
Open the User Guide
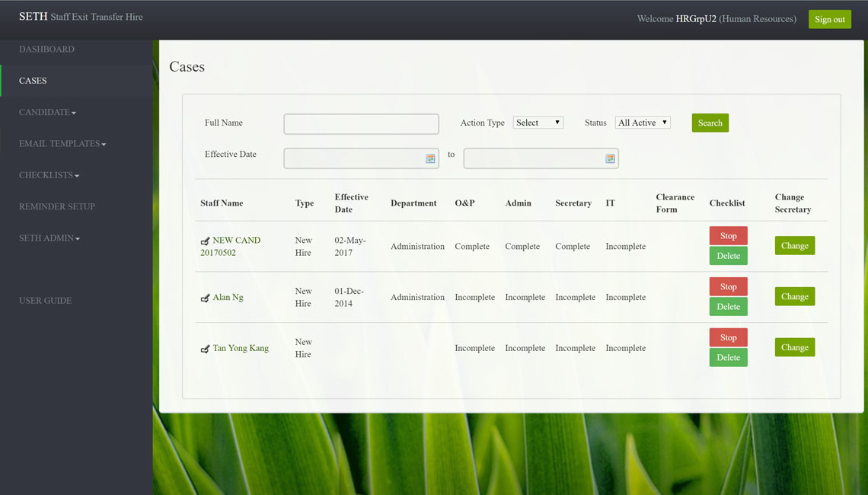(x=46, y=301)
